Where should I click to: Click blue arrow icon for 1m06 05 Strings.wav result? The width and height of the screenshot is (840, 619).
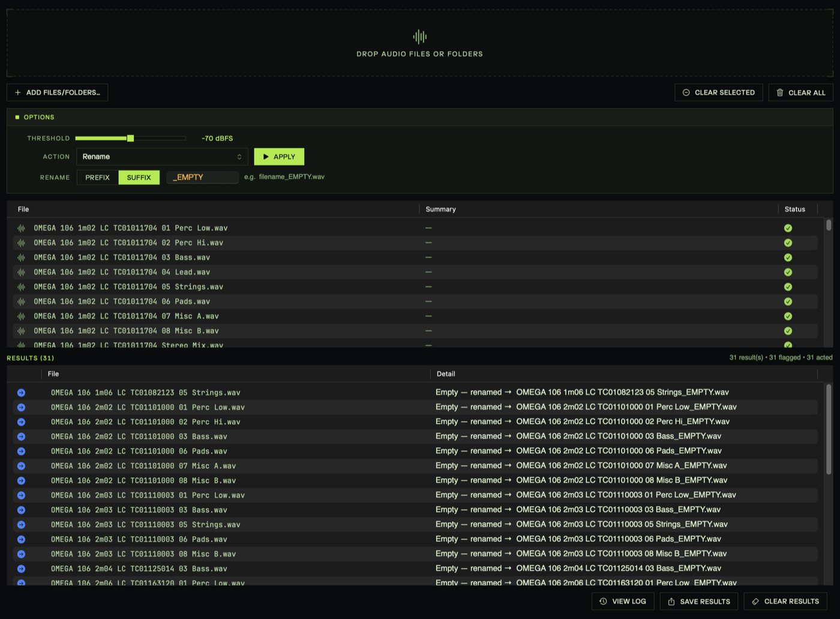point(21,393)
